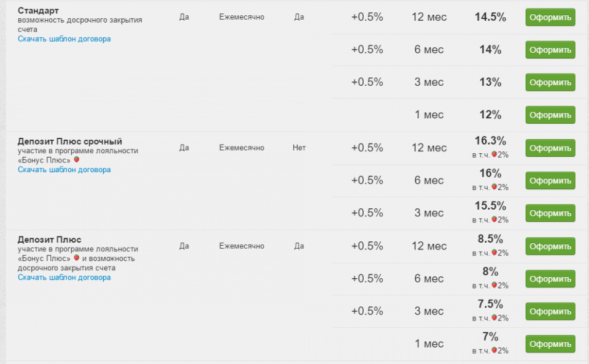Click strawberry icon next to «Бонус Плюс» in Депозит Плюс срочный
The height and width of the screenshot is (364, 589).
(77, 160)
